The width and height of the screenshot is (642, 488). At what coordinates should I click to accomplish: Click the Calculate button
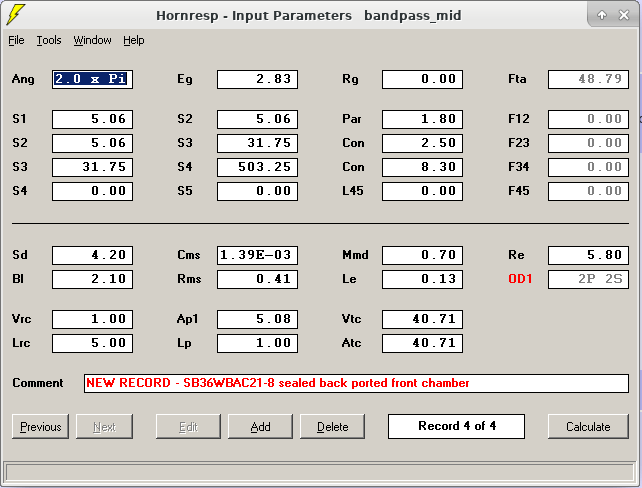588,427
